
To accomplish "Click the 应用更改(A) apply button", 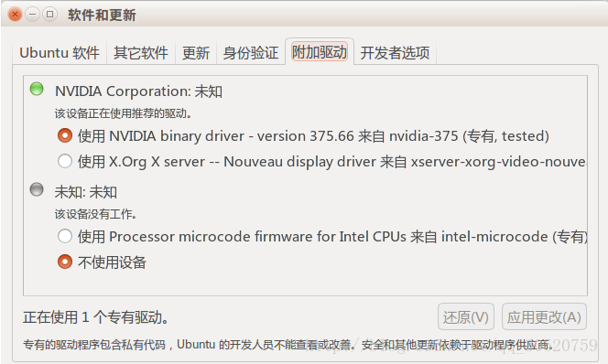I will pyautogui.click(x=544, y=316).
